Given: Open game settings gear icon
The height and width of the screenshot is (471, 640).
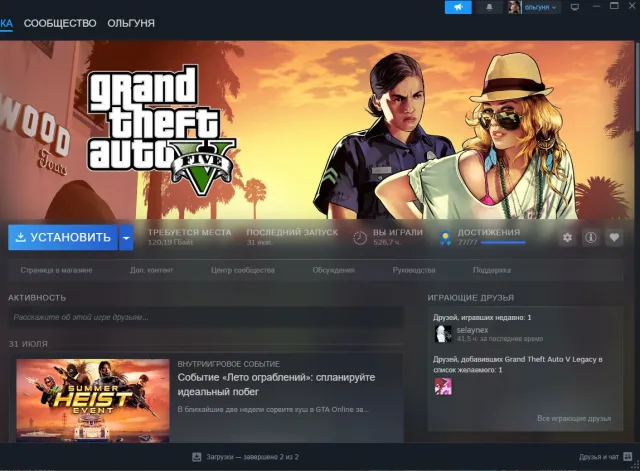Looking at the screenshot, I should (567, 238).
